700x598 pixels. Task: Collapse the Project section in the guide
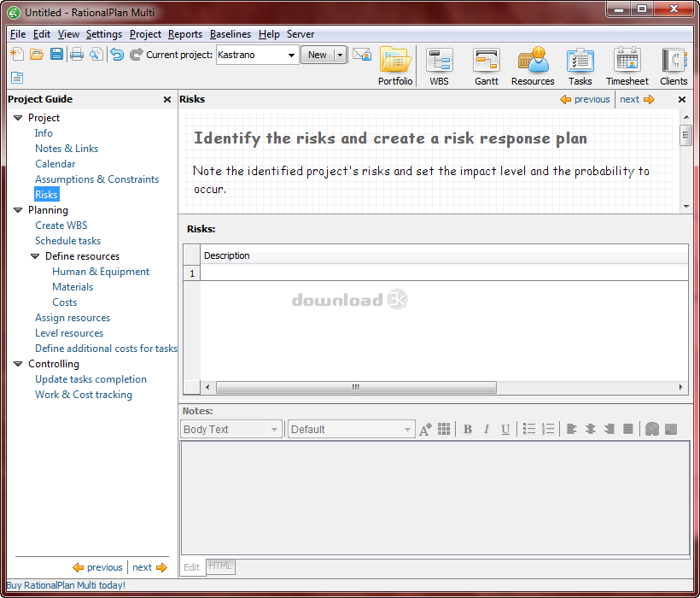pos(18,118)
